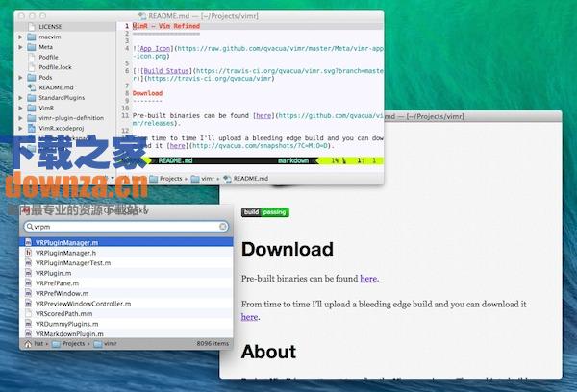This screenshot has height=392, width=577.
Task: Select VRDummyPlugins.m in results
Action: coord(126,324)
